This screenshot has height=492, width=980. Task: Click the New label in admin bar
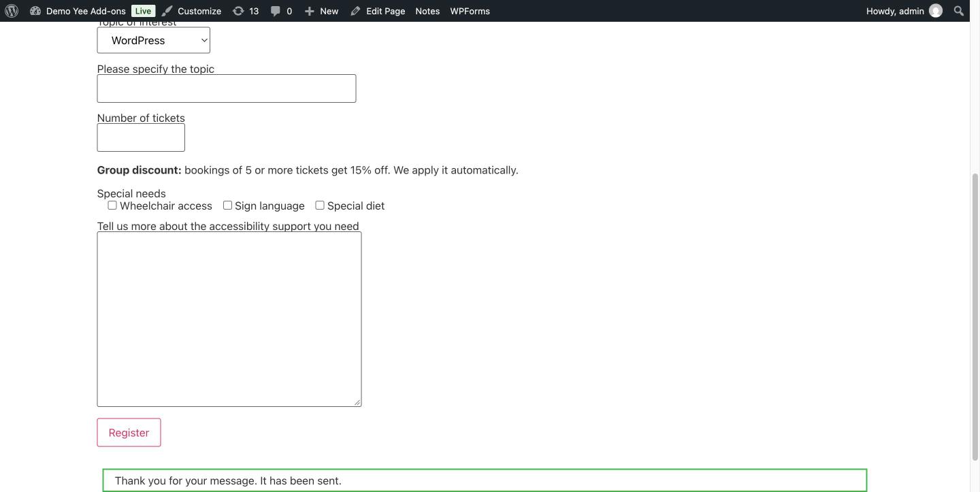click(x=329, y=11)
